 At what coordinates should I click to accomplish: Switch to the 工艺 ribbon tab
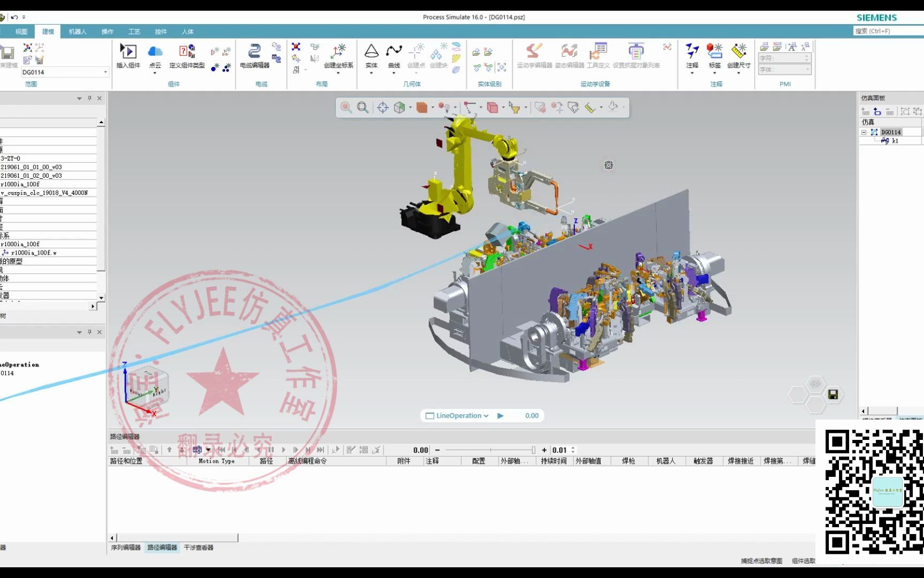coord(134,32)
